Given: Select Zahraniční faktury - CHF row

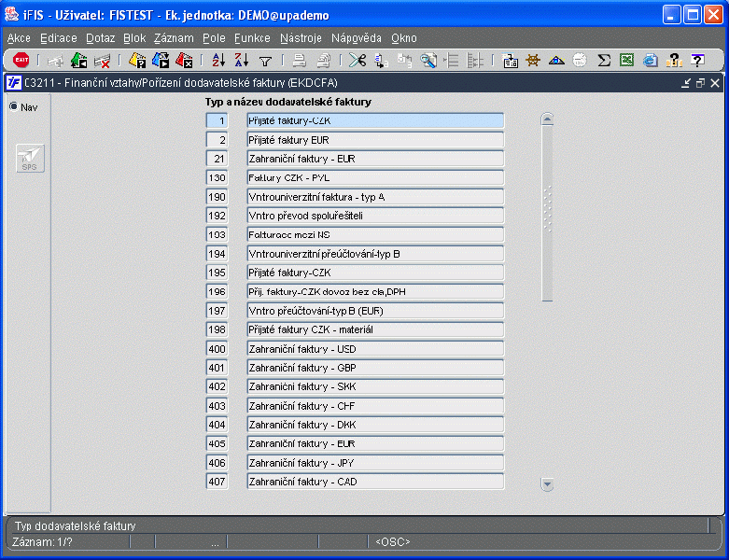Looking at the screenshot, I should (375, 406).
